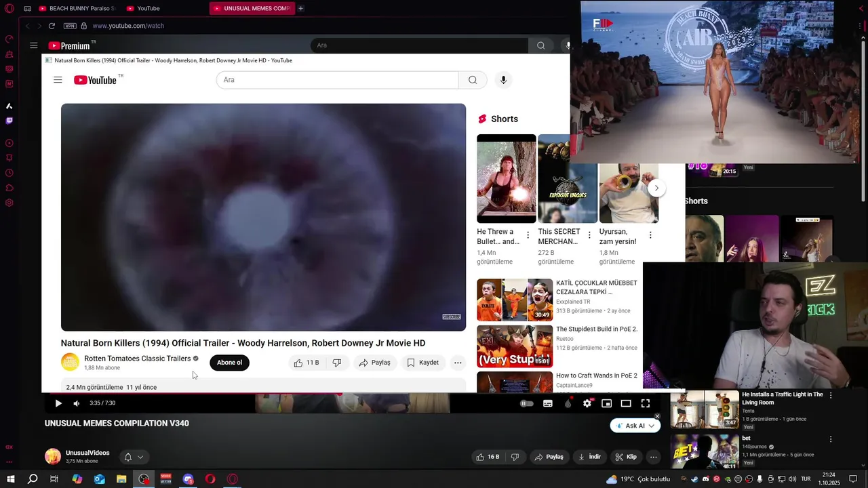Dismiss the Ask AI prompt with X
Screen dimensions: 868x488
pos(657,416)
